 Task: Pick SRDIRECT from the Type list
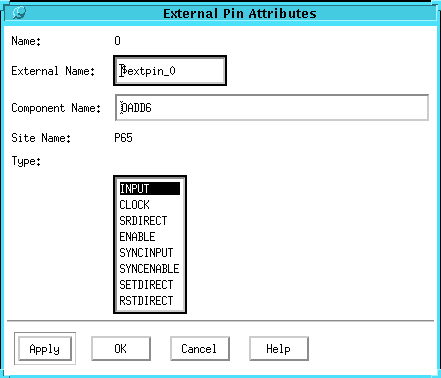pos(150,221)
